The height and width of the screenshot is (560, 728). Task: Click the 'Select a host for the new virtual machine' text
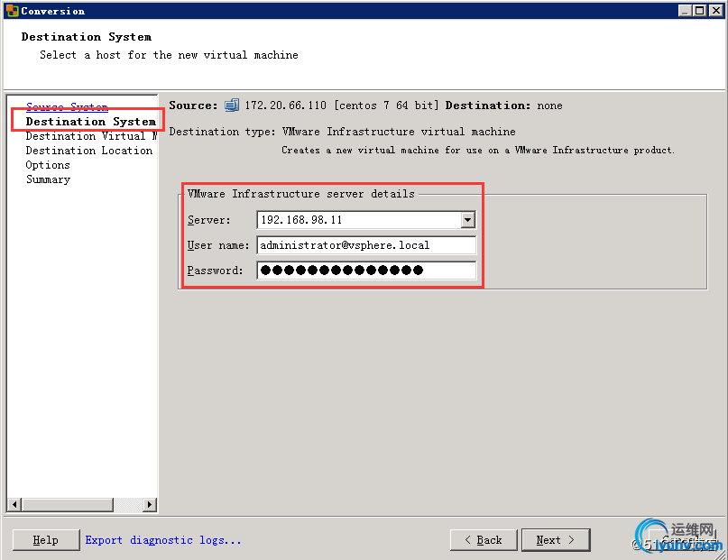(169, 55)
